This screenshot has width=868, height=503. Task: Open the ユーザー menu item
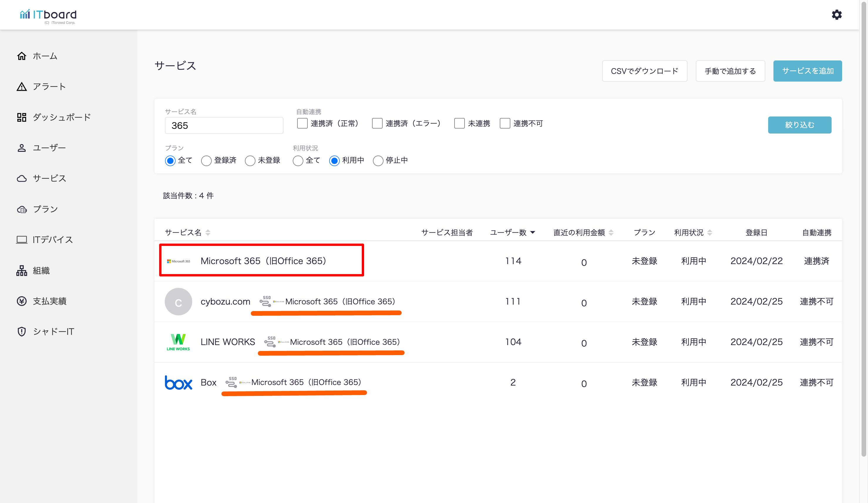[x=49, y=148]
